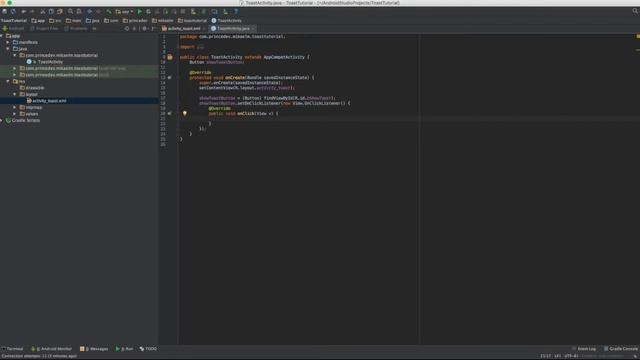640x360 pixels.
Task: Select the Android project view tab
Action: pos(13,29)
